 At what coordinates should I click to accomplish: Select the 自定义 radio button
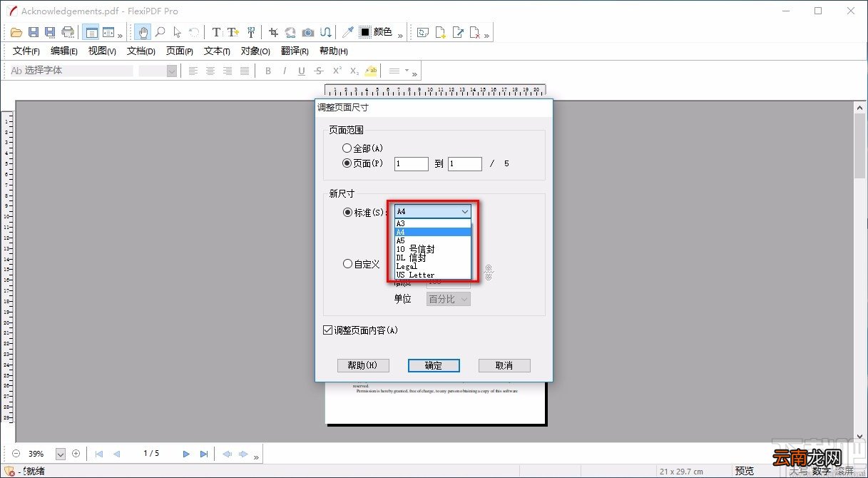coord(348,264)
